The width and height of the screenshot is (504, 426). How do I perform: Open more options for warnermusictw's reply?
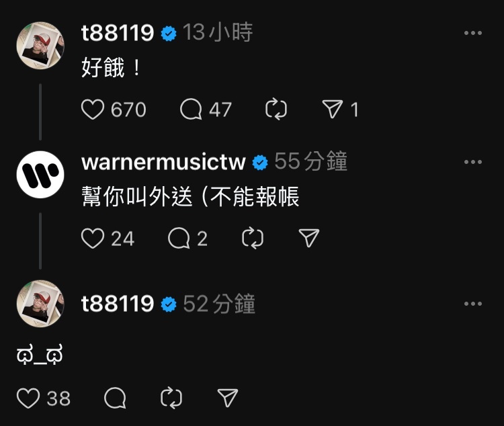click(x=473, y=162)
